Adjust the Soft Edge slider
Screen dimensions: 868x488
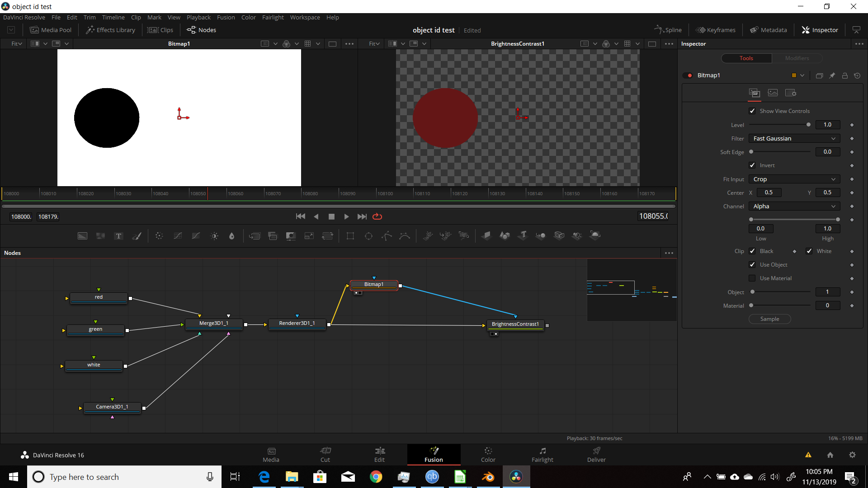pos(780,152)
